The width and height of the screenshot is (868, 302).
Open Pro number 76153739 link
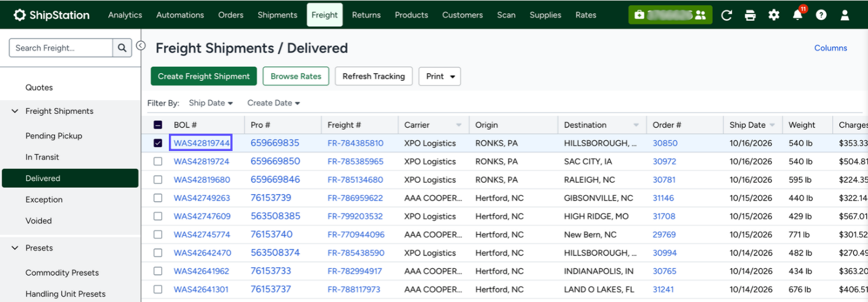pyautogui.click(x=271, y=198)
